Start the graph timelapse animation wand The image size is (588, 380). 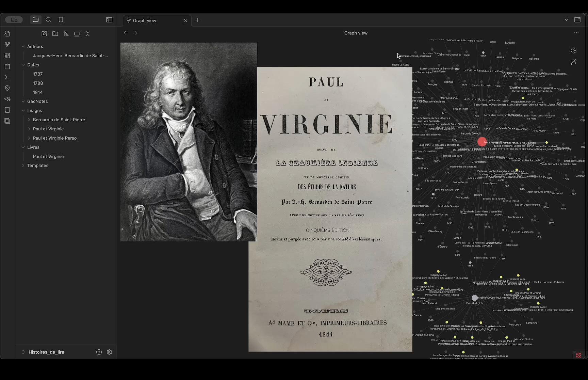click(574, 62)
